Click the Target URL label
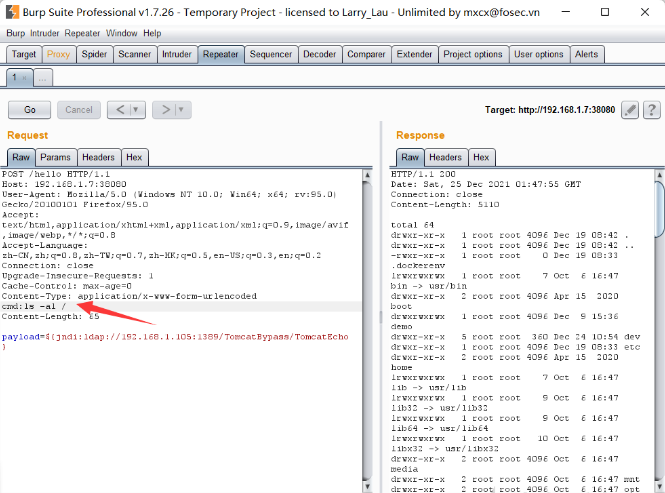 coord(550,110)
